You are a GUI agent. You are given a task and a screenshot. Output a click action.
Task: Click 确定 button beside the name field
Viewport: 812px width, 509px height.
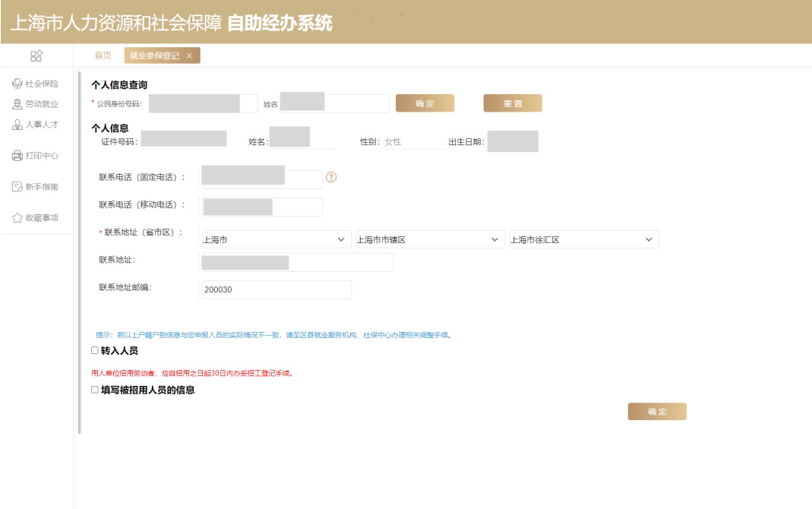425,103
